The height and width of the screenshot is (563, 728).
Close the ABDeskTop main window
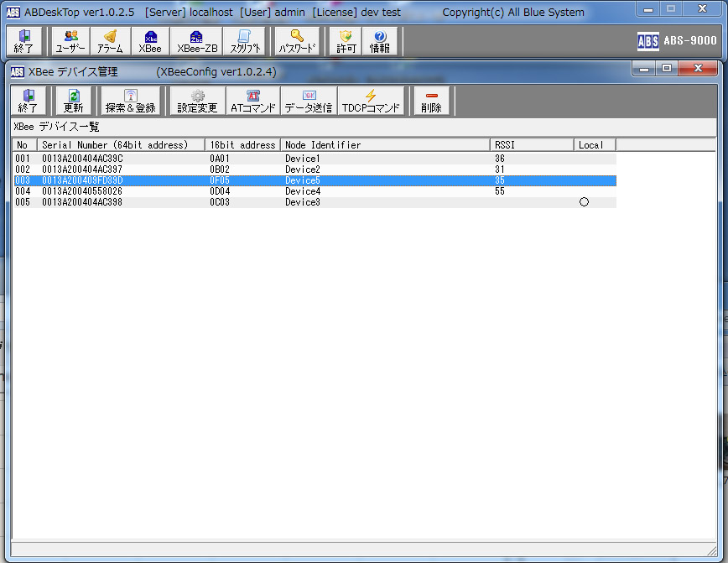coord(702,9)
